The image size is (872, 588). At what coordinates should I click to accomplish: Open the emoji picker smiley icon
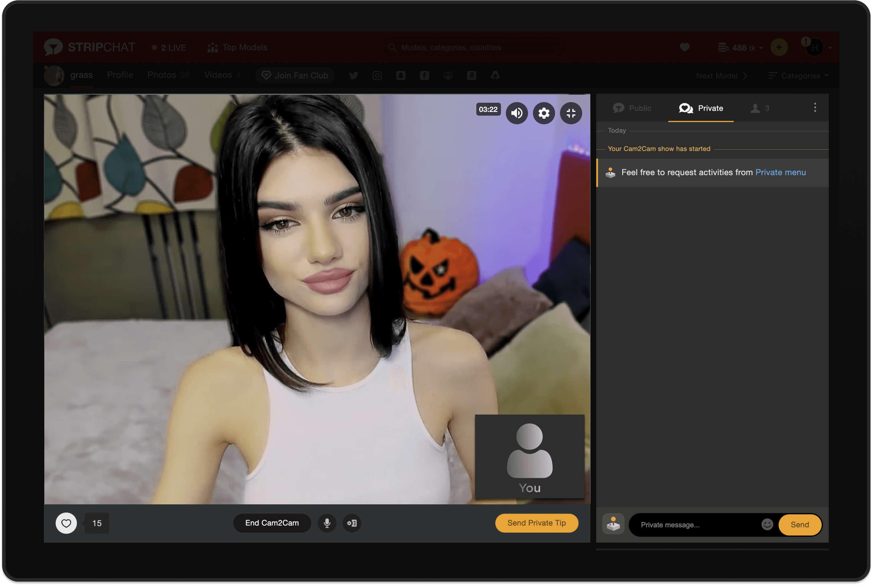767,524
